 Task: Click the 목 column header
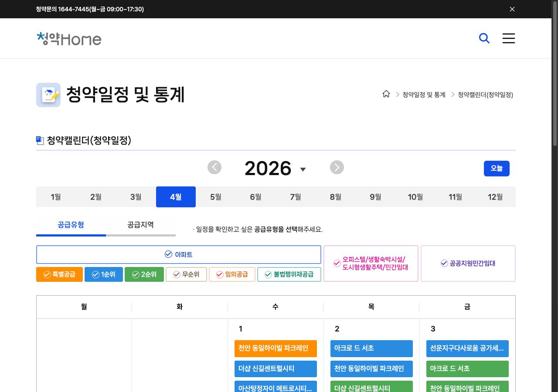click(x=371, y=307)
